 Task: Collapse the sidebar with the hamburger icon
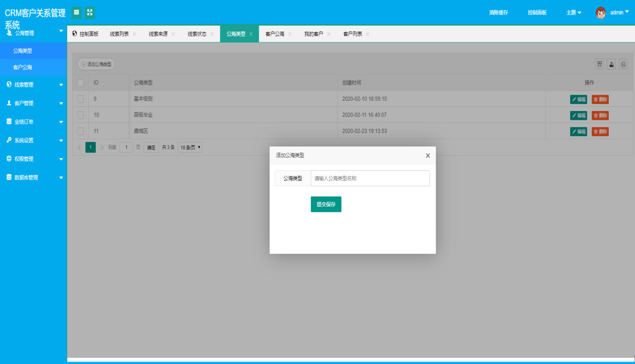77,13
